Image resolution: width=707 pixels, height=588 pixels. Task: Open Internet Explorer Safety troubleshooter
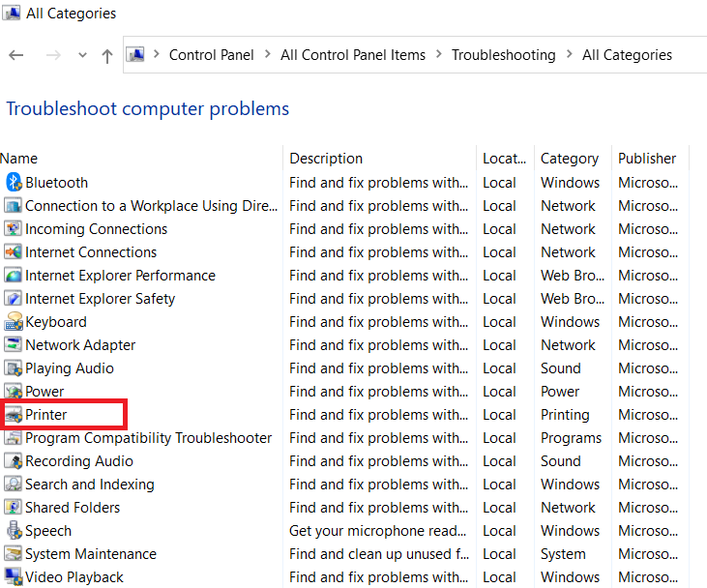100,299
